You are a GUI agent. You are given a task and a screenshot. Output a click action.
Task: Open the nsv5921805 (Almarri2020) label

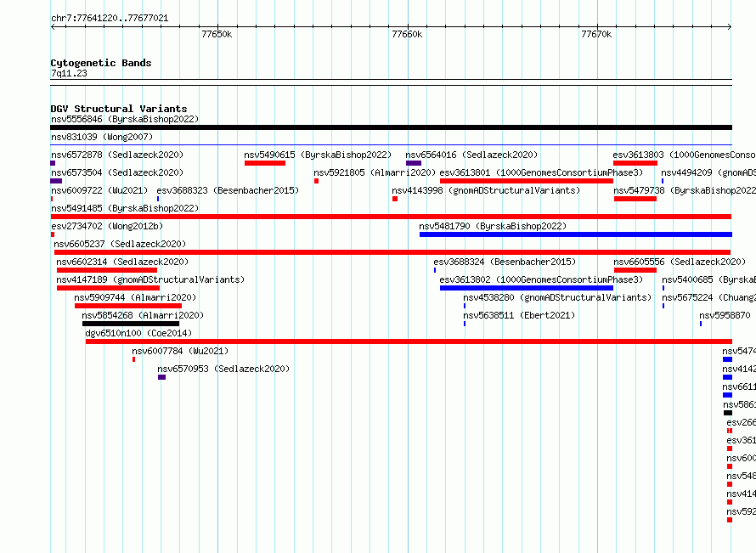coord(375,172)
